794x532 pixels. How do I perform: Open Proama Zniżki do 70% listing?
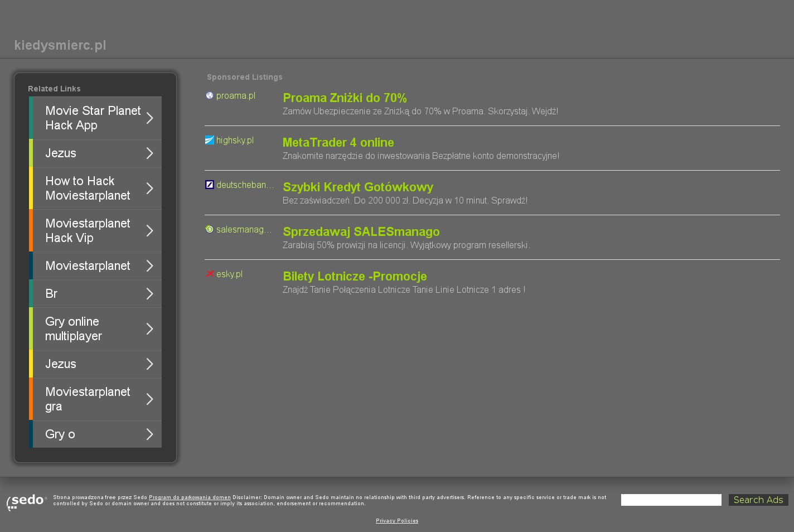pyautogui.click(x=345, y=98)
